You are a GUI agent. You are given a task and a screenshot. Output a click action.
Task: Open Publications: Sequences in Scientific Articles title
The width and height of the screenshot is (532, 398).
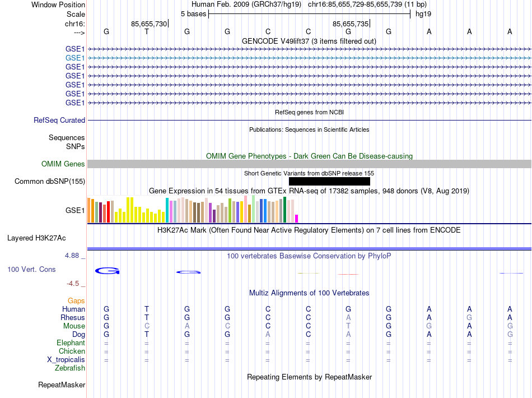pos(309,129)
